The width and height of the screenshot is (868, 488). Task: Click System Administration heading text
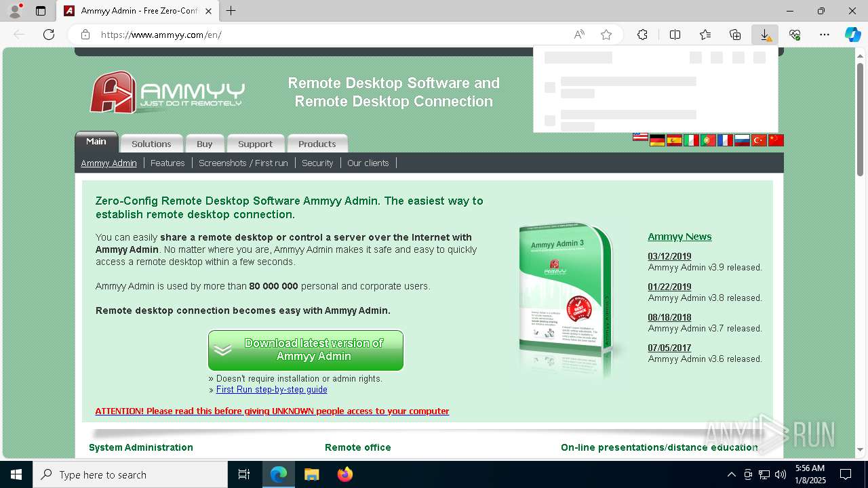coord(141,447)
